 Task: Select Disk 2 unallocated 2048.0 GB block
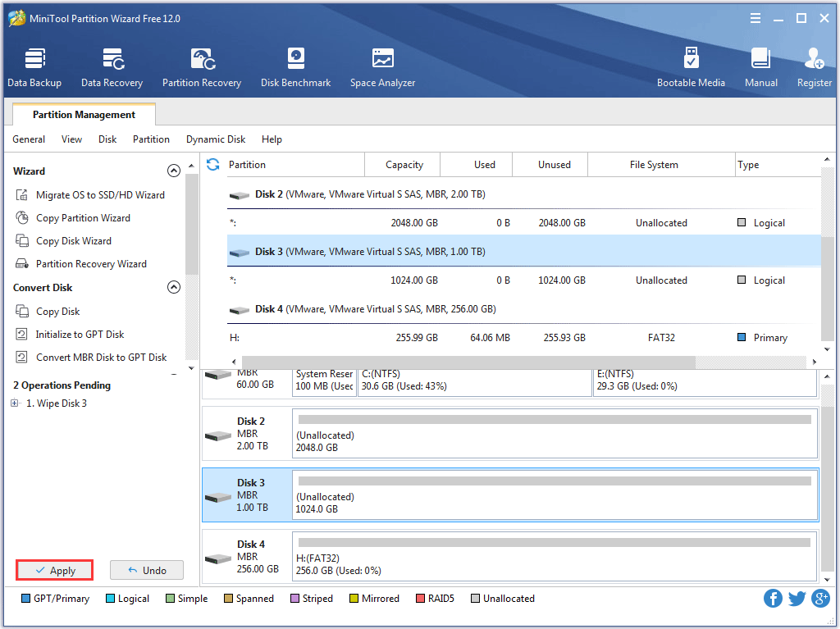(x=555, y=434)
